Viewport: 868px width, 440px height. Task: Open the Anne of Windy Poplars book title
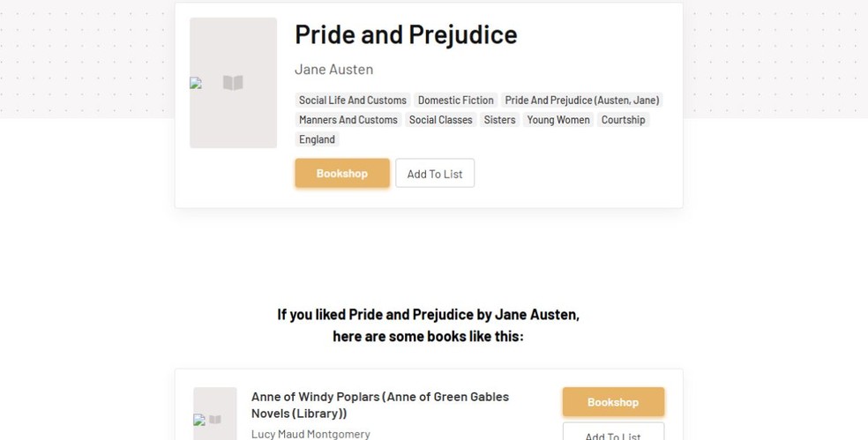[x=380, y=405]
